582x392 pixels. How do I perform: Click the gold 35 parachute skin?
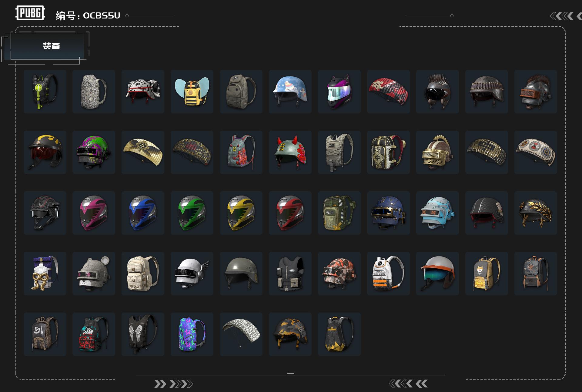coord(143,152)
